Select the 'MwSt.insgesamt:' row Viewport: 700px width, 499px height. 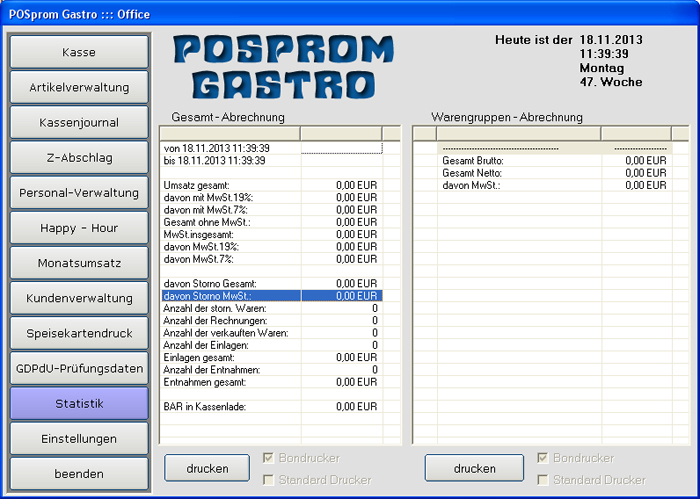[271, 234]
